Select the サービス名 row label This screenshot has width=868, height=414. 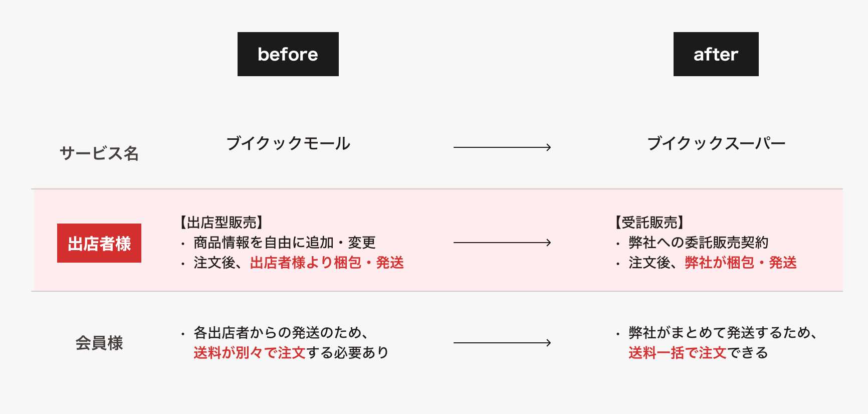[99, 153]
